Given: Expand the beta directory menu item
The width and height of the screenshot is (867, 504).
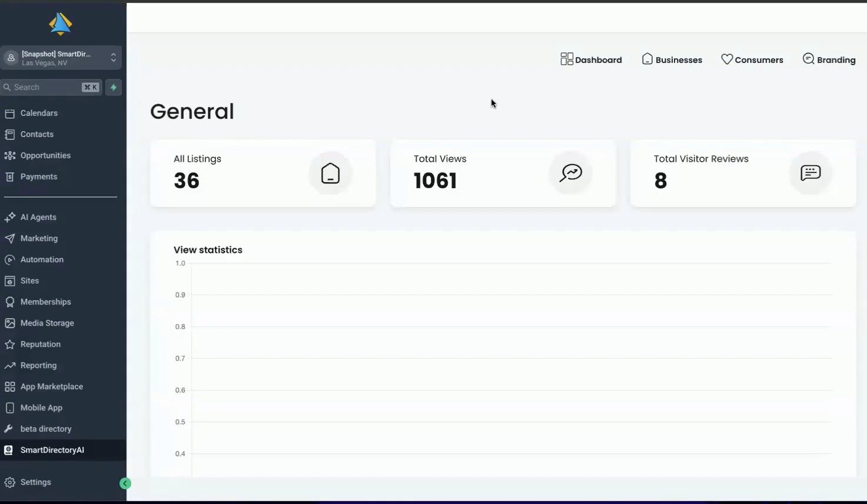Looking at the screenshot, I should pos(46,429).
